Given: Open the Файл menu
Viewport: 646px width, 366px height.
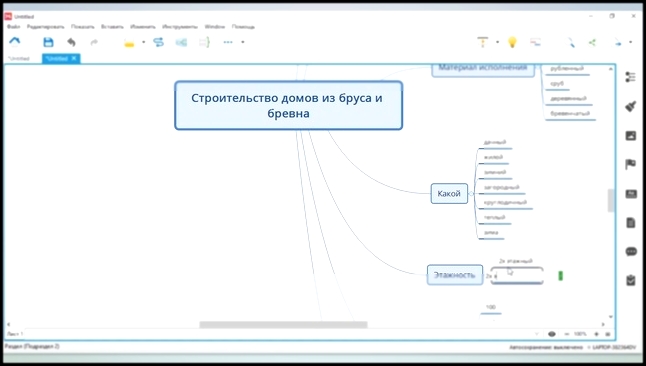Looking at the screenshot, I should click(x=13, y=27).
